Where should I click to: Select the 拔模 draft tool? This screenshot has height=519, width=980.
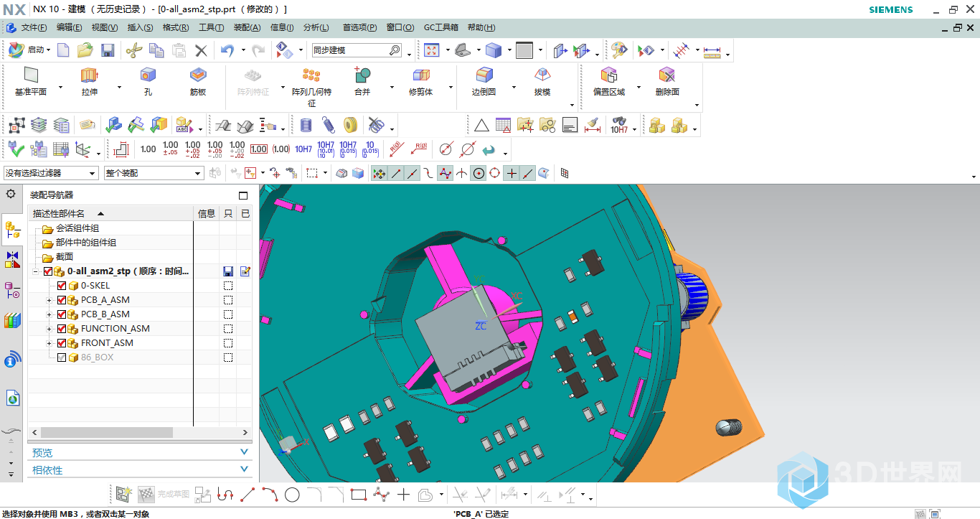coord(542,82)
